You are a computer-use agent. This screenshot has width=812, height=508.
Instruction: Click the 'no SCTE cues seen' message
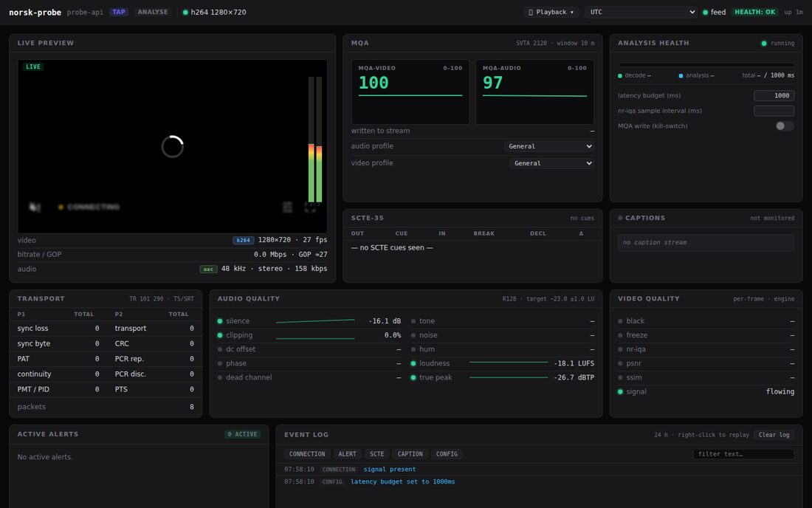click(x=391, y=247)
